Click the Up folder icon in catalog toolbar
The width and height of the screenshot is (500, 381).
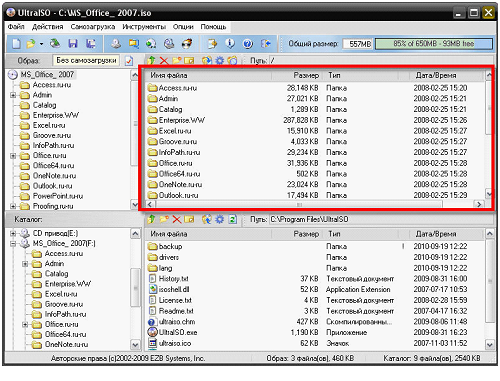pos(152,219)
